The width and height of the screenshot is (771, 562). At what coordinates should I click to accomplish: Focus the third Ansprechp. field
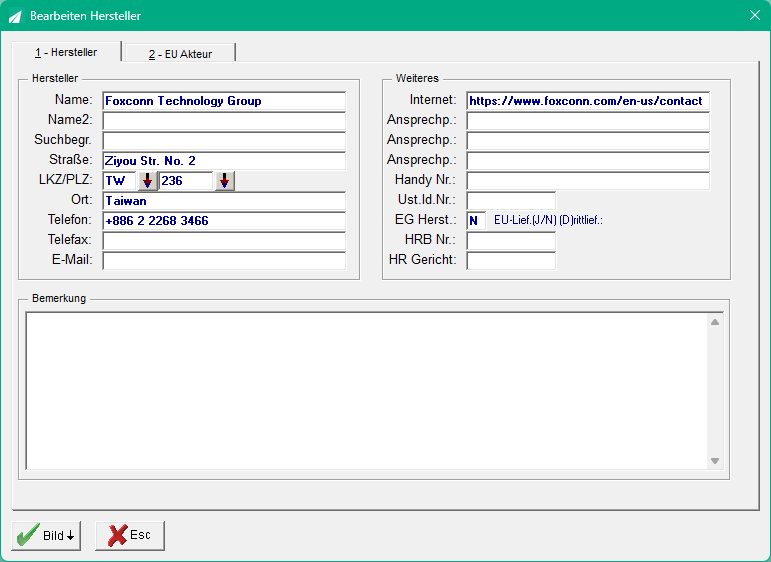588,161
